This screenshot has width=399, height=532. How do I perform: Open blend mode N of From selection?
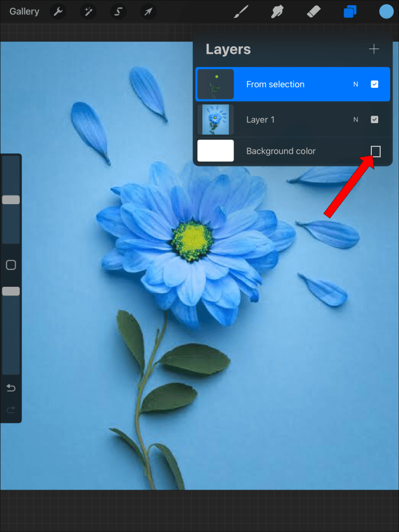coord(356,84)
